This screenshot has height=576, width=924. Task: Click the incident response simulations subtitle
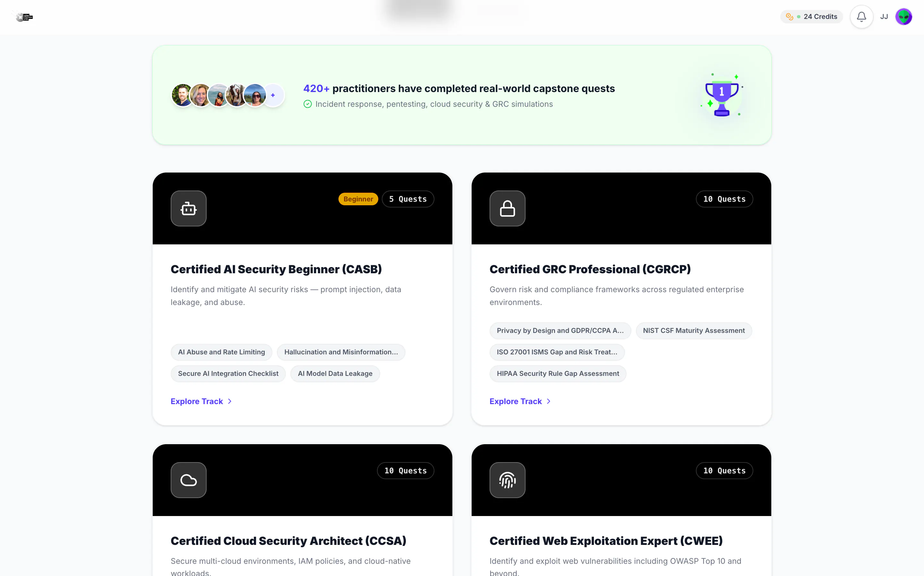pos(434,104)
